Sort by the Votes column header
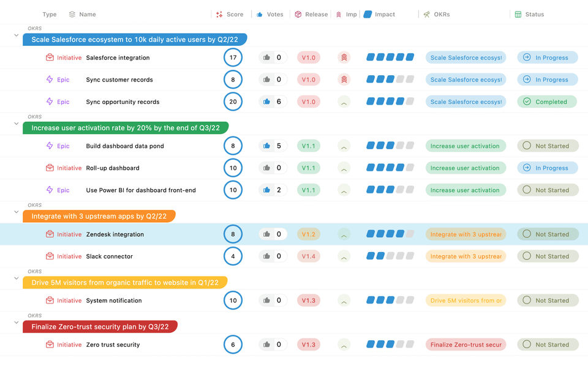588x372 pixels. point(274,14)
